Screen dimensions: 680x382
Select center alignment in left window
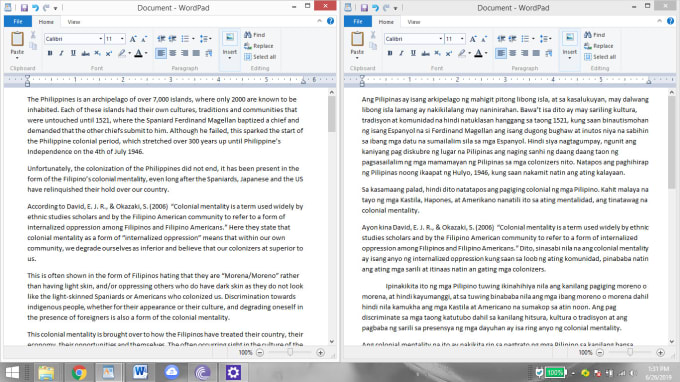173,53
